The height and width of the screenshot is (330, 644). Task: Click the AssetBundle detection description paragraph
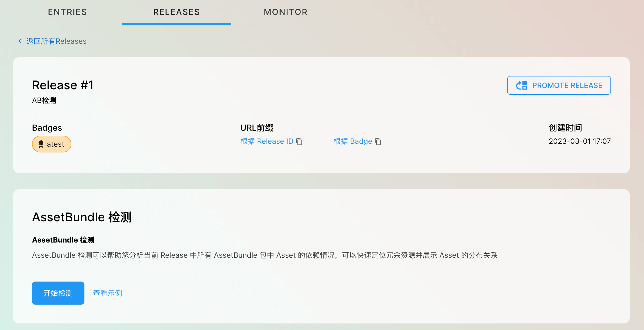[265, 255]
